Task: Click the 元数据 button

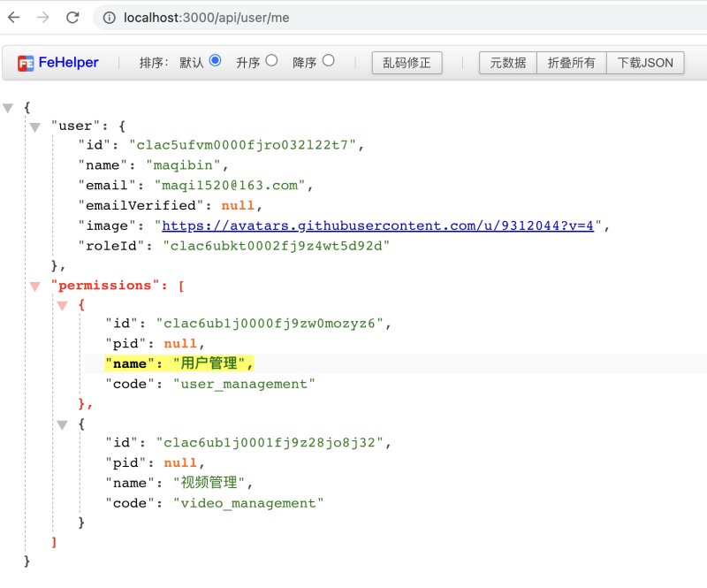Action: tap(507, 63)
